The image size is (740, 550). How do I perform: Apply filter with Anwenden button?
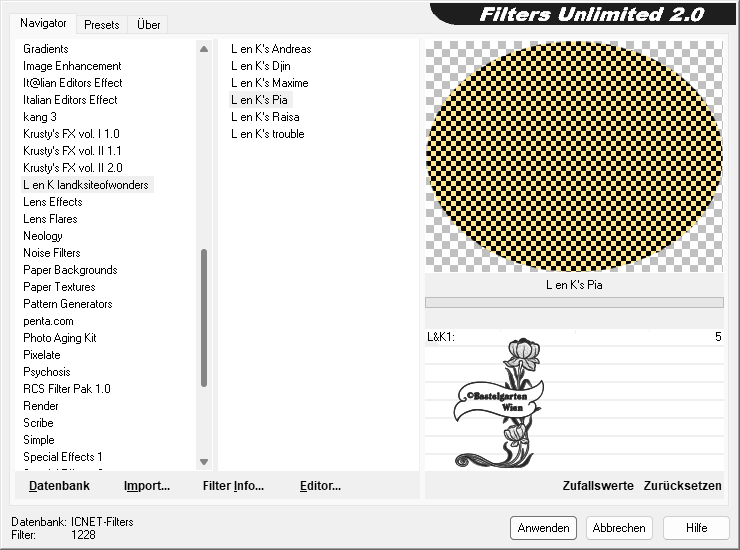543,528
